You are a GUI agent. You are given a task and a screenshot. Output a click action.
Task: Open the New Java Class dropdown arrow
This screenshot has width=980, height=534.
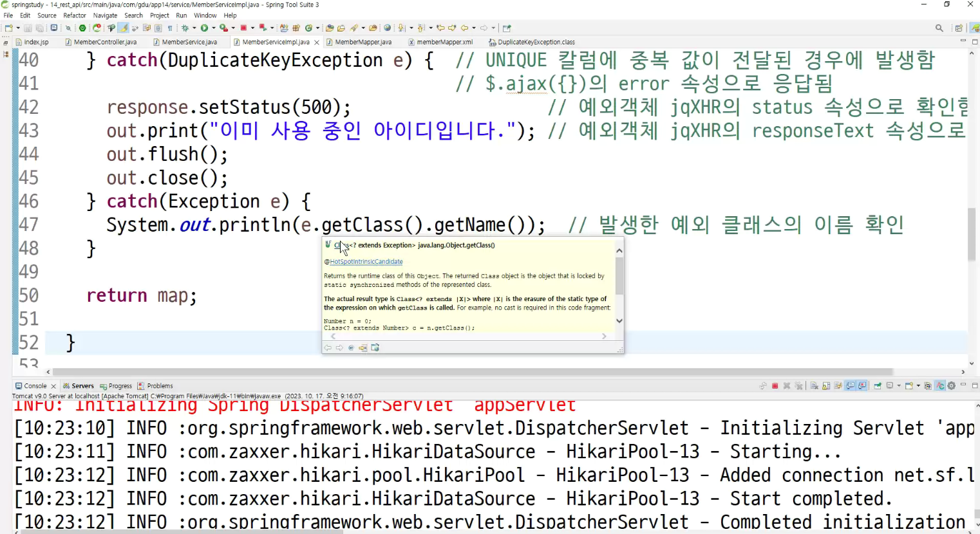tap(317, 28)
